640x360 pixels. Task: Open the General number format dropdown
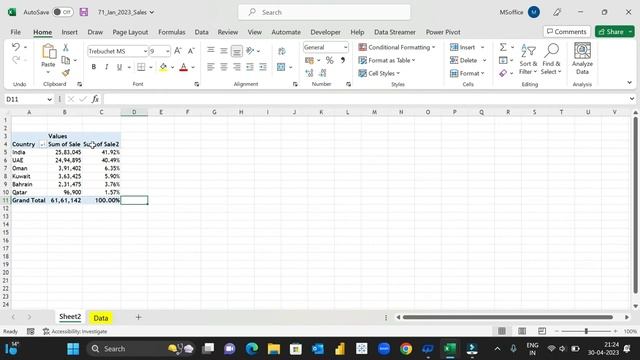pos(345,47)
